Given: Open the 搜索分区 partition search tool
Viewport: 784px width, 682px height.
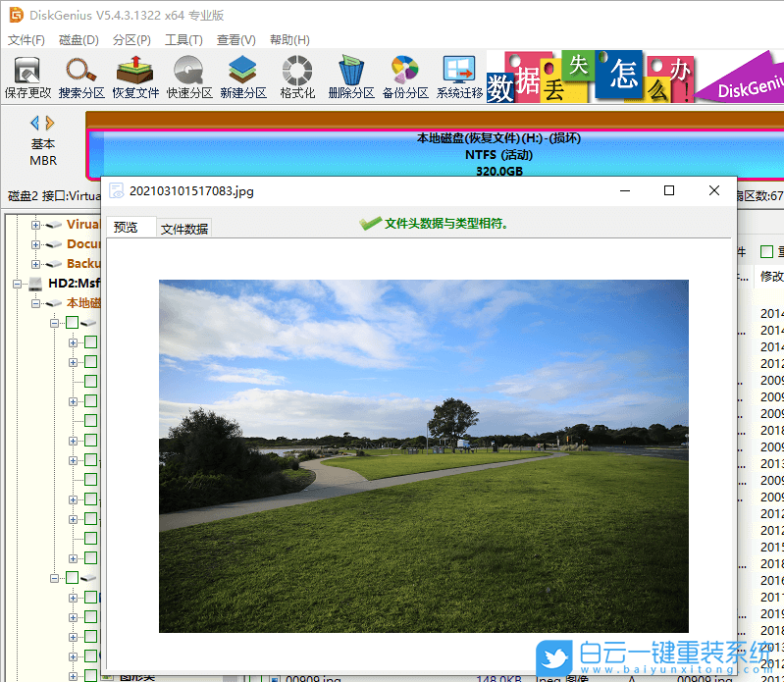Looking at the screenshot, I should [81, 78].
